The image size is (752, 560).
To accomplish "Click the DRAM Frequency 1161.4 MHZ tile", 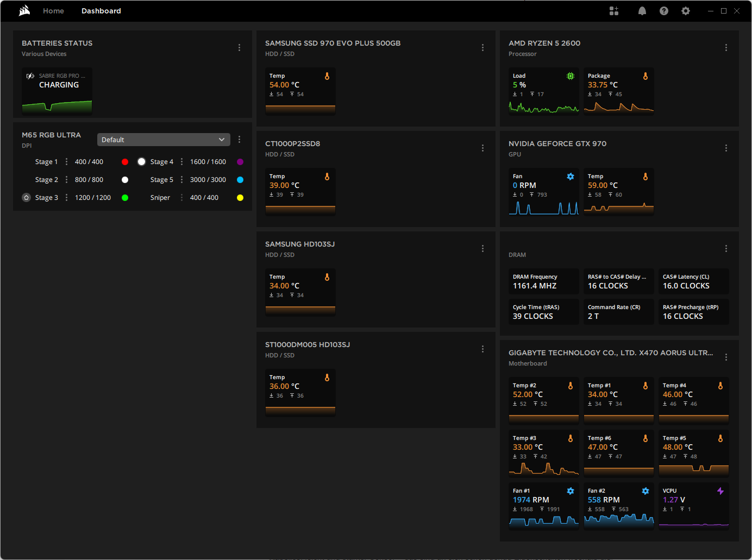I will pos(543,281).
